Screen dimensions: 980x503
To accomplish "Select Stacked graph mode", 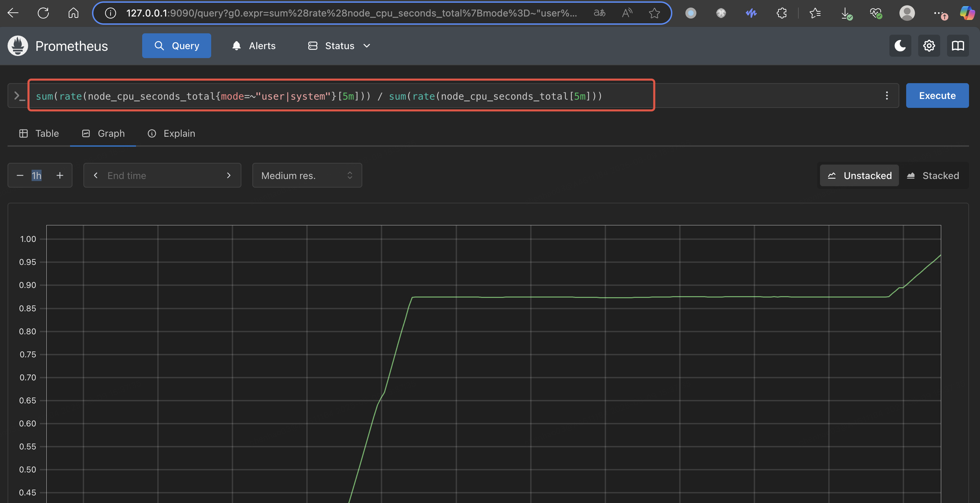I will pyautogui.click(x=933, y=176).
